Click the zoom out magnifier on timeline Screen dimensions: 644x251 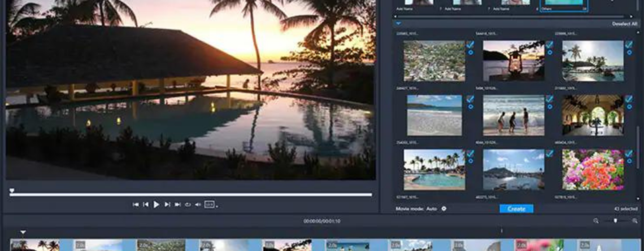click(x=596, y=221)
